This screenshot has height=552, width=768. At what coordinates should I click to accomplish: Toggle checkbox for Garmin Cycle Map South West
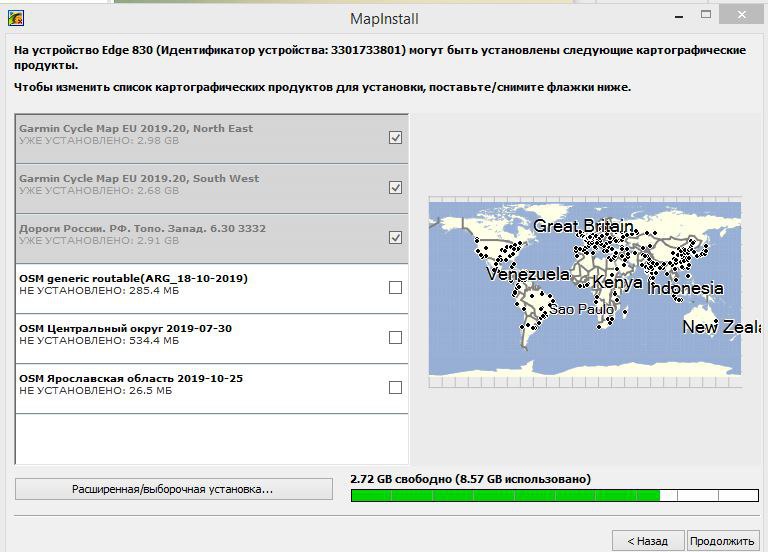pyautogui.click(x=395, y=188)
